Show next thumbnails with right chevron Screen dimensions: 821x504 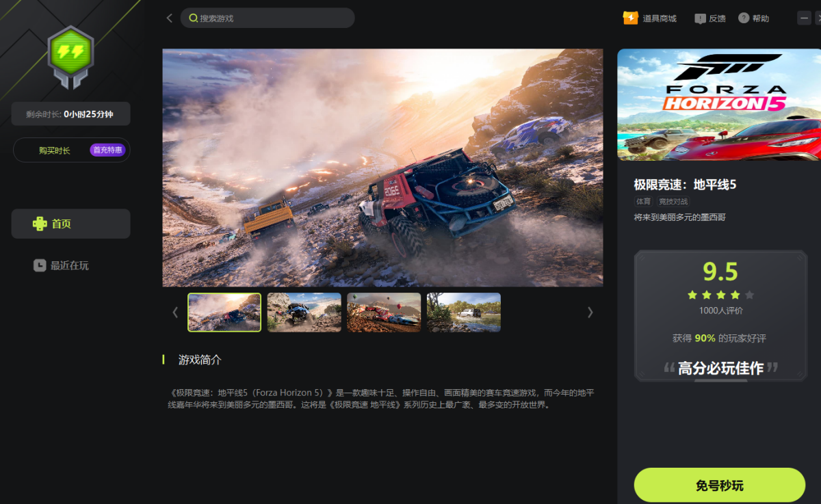click(x=590, y=313)
